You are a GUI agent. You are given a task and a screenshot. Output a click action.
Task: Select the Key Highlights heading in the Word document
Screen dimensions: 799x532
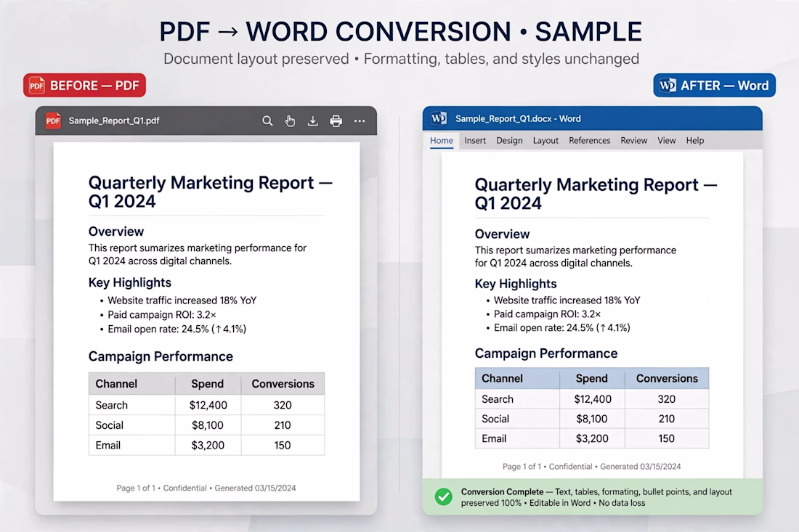click(516, 284)
